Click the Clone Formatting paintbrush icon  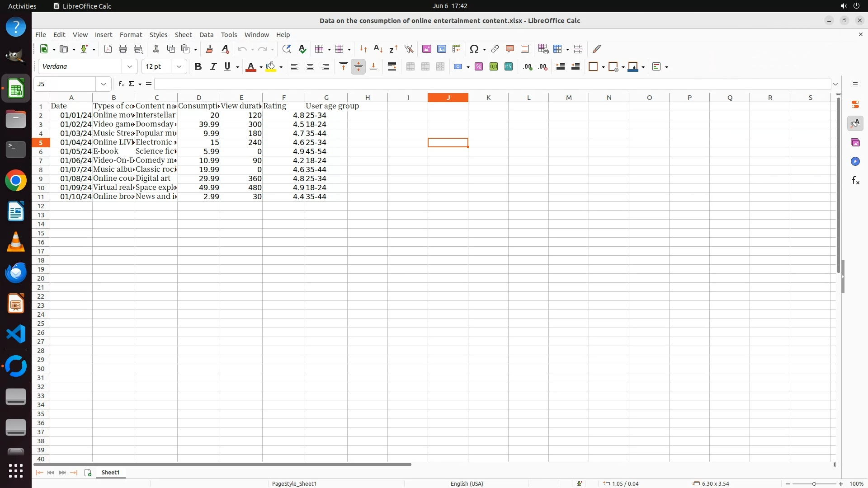(209, 49)
